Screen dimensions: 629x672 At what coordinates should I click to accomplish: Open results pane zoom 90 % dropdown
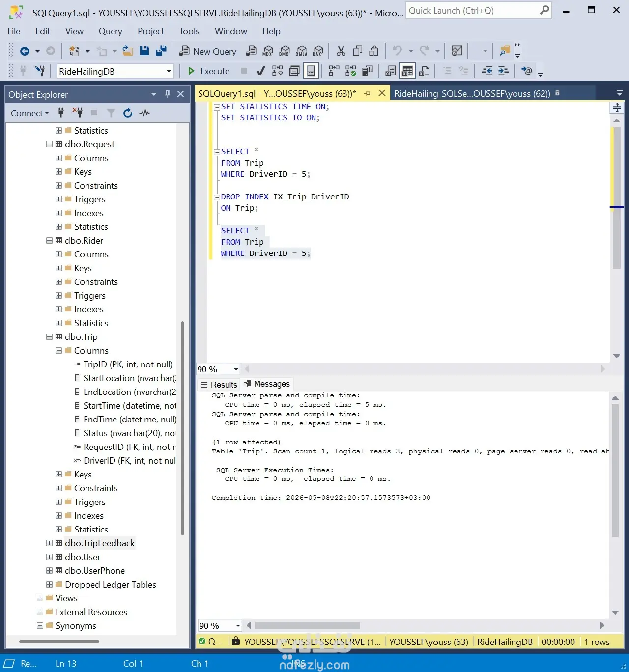238,626
